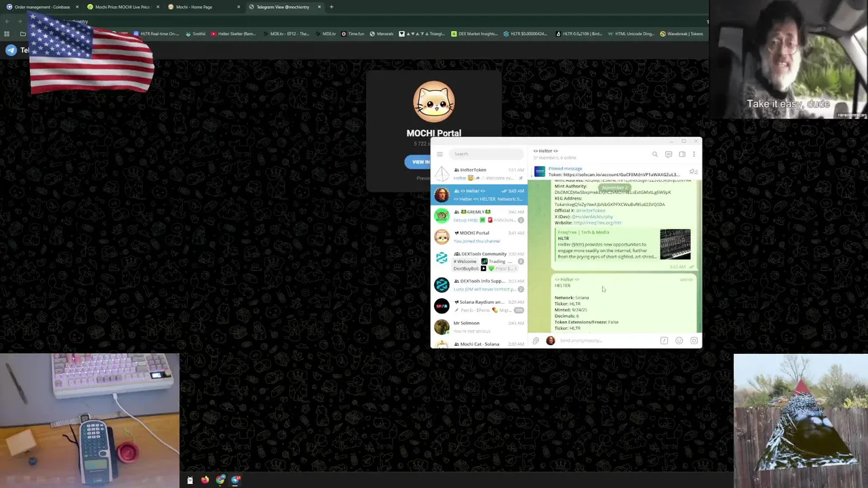Close the Telegram: View @mochientry tab
The height and width of the screenshot is (488, 868).
tap(319, 7)
